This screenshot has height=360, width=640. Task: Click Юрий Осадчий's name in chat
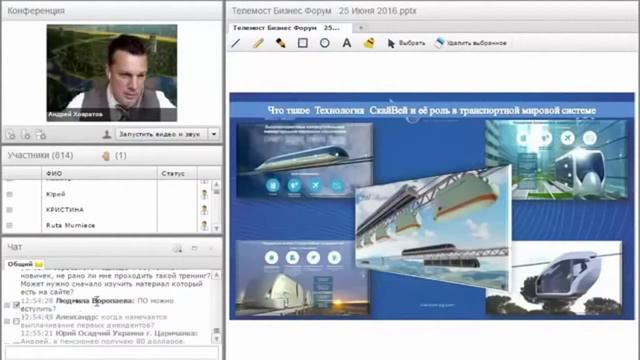pyautogui.click(x=127, y=333)
